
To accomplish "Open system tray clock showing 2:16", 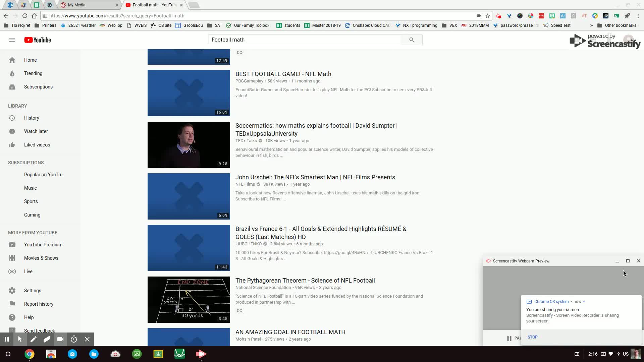I will click(593, 354).
